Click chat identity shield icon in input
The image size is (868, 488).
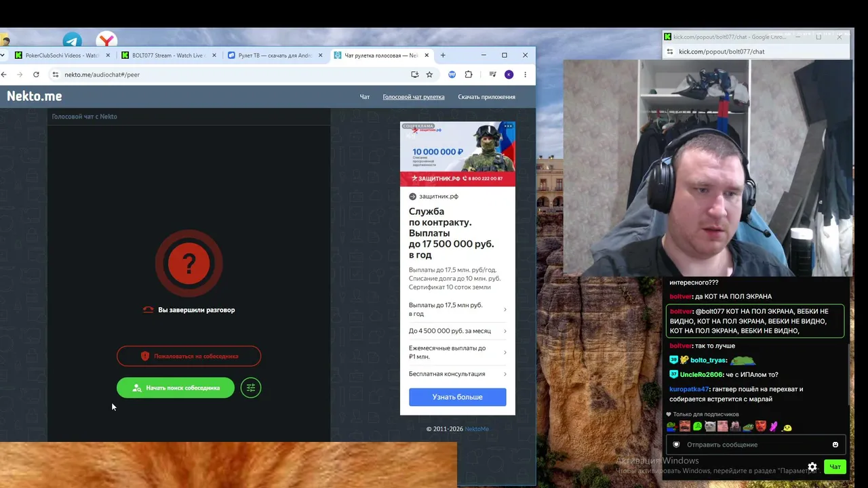pyautogui.click(x=676, y=445)
